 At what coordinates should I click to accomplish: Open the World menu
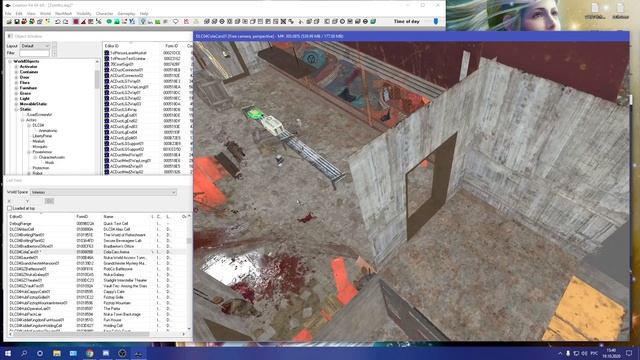click(x=45, y=13)
